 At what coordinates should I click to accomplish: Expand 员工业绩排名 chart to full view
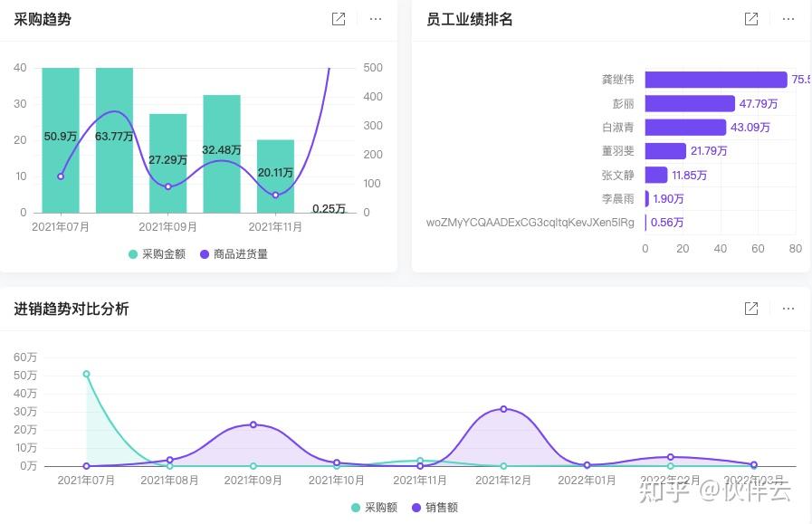coord(750,19)
